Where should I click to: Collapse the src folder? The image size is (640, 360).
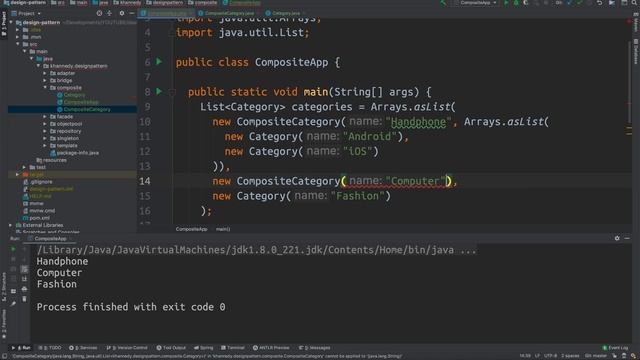pyautogui.click(x=18, y=44)
